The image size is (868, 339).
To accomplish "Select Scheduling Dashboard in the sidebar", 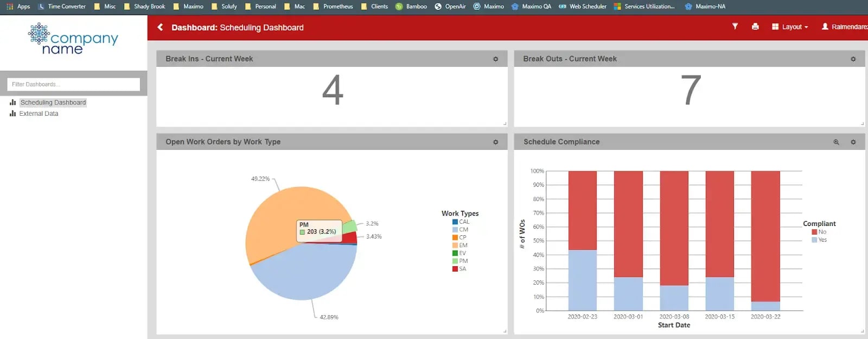I will tap(53, 103).
